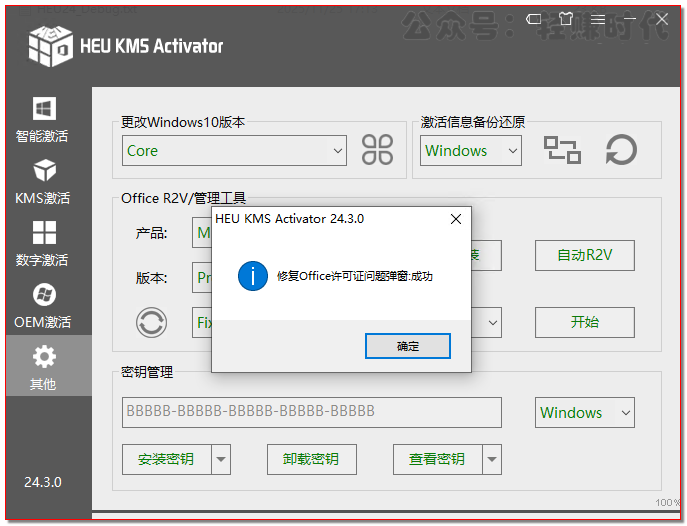Open the OEM activation sidebar icon
This screenshot has height=526, width=687.
point(44,305)
